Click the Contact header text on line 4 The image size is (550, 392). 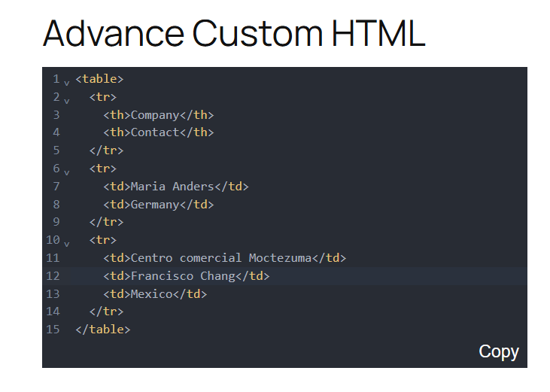(155, 132)
